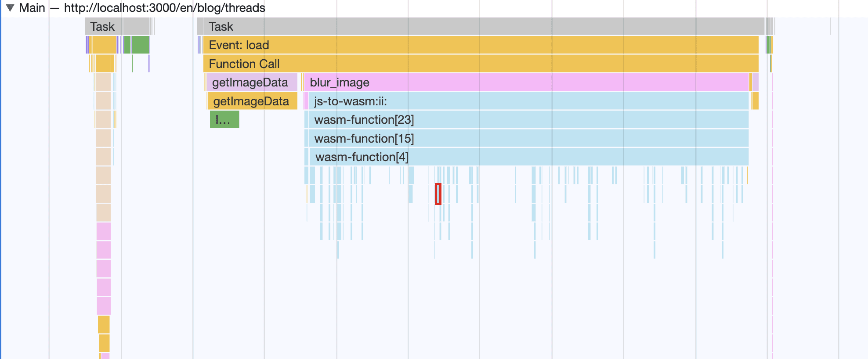Screen dimensions: 868x359
Task: Click the lavender getImageData bar
Action: (x=252, y=82)
